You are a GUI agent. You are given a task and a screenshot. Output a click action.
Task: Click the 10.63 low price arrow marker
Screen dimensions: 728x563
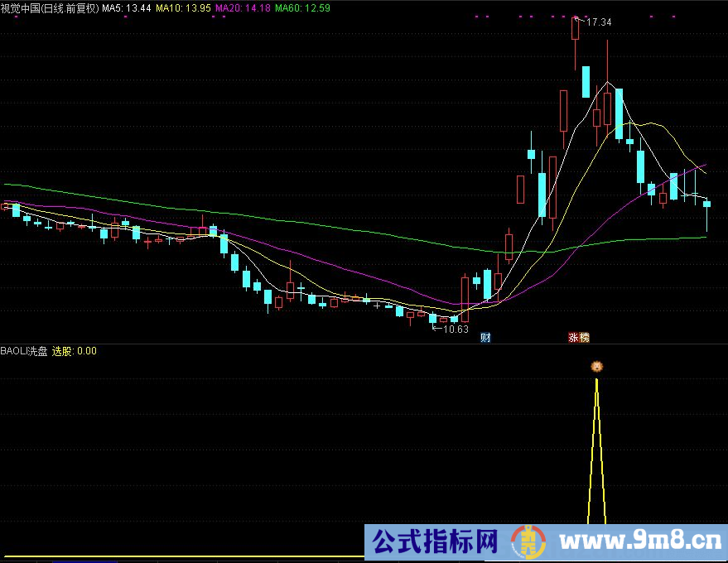click(x=450, y=329)
